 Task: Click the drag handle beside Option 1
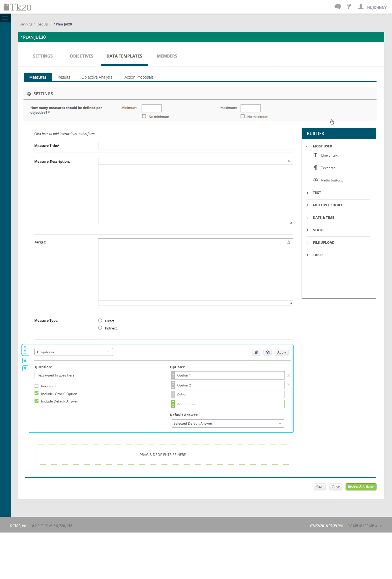pyautogui.click(x=173, y=375)
